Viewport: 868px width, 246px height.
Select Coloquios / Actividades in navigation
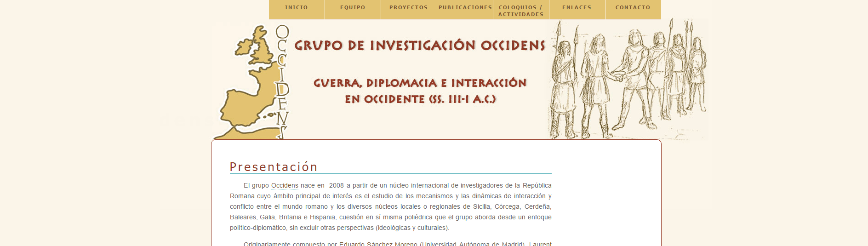click(x=521, y=11)
